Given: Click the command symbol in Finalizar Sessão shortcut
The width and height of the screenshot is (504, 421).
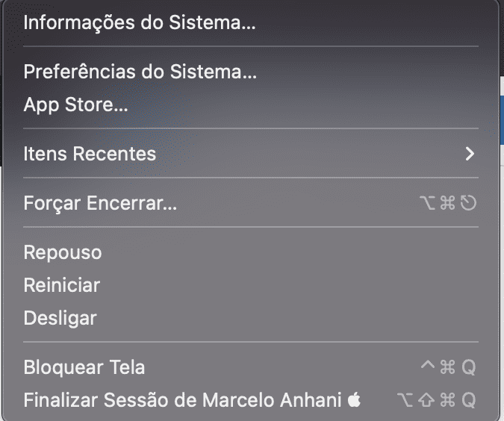Looking at the screenshot, I should (x=447, y=400).
